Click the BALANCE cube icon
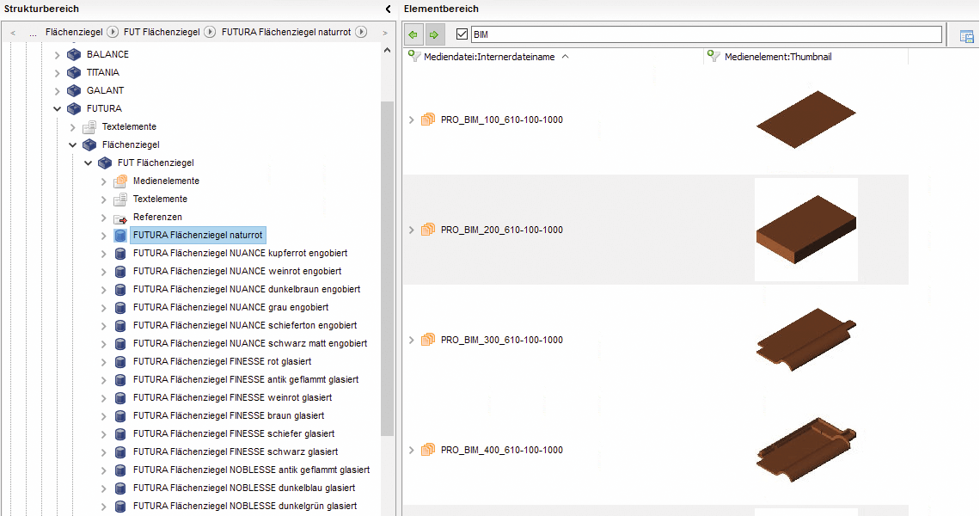 pyautogui.click(x=74, y=54)
